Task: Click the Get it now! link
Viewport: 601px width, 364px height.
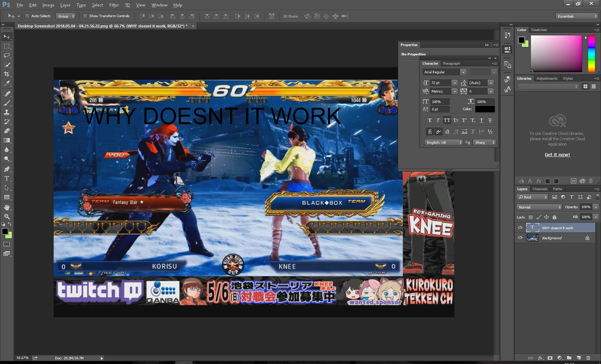Action: coord(557,155)
